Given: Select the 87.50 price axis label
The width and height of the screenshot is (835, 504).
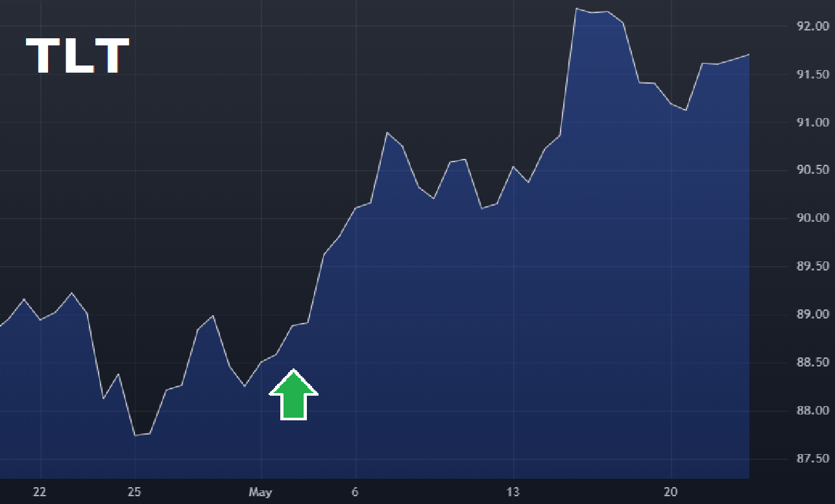Looking at the screenshot, I should [x=813, y=459].
